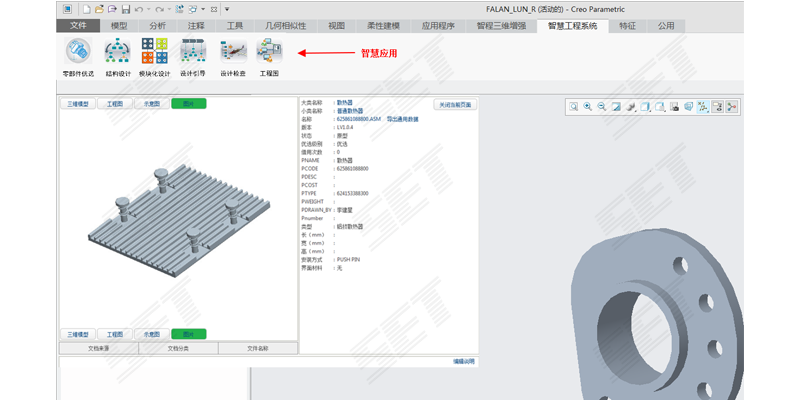This screenshot has width=800, height=400.
Task: Click the top green 图片 button
Action: 189,104
